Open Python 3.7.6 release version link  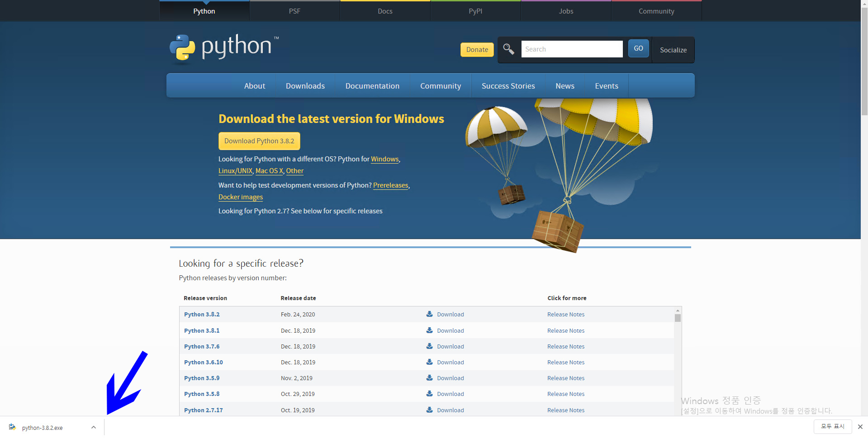tap(202, 346)
